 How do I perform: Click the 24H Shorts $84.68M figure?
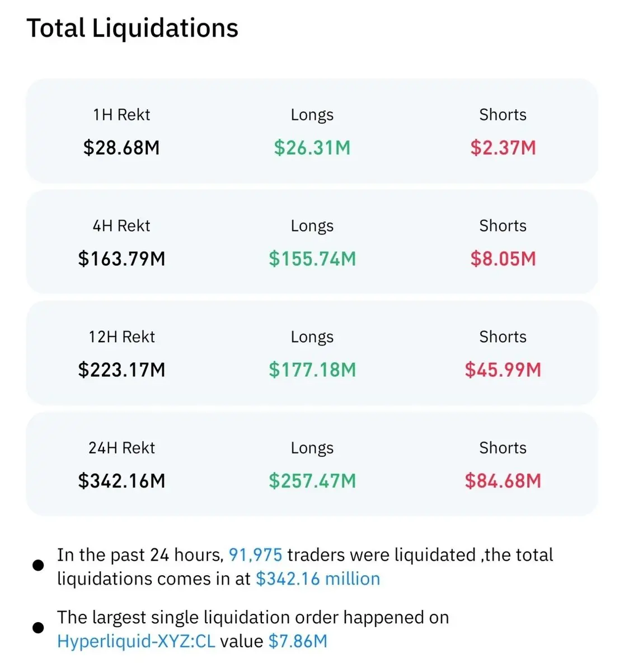click(x=503, y=480)
